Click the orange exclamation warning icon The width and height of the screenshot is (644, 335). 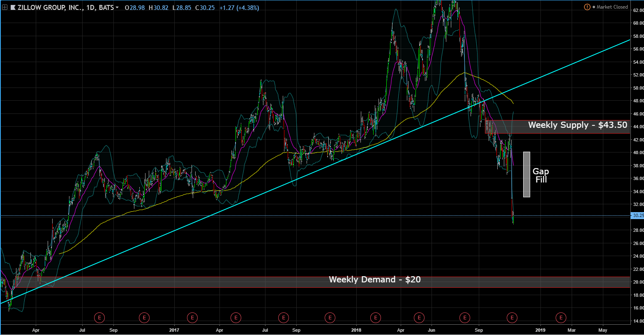point(587,7)
